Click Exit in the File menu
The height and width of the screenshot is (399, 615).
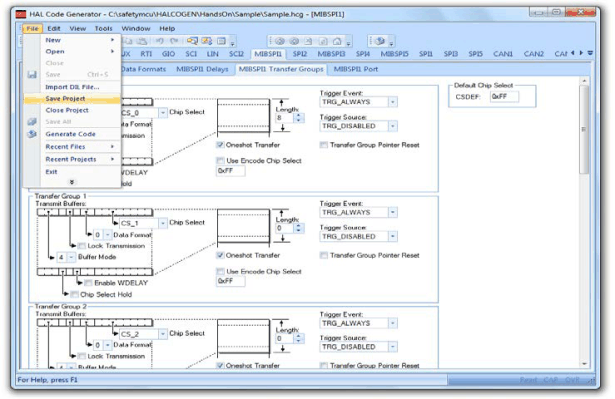click(x=72, y=172)
